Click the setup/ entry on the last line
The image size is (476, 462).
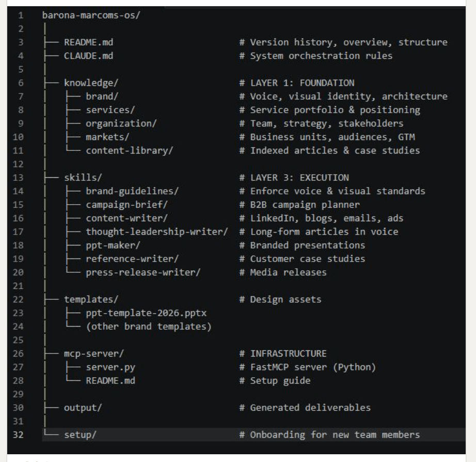(81, 435)
